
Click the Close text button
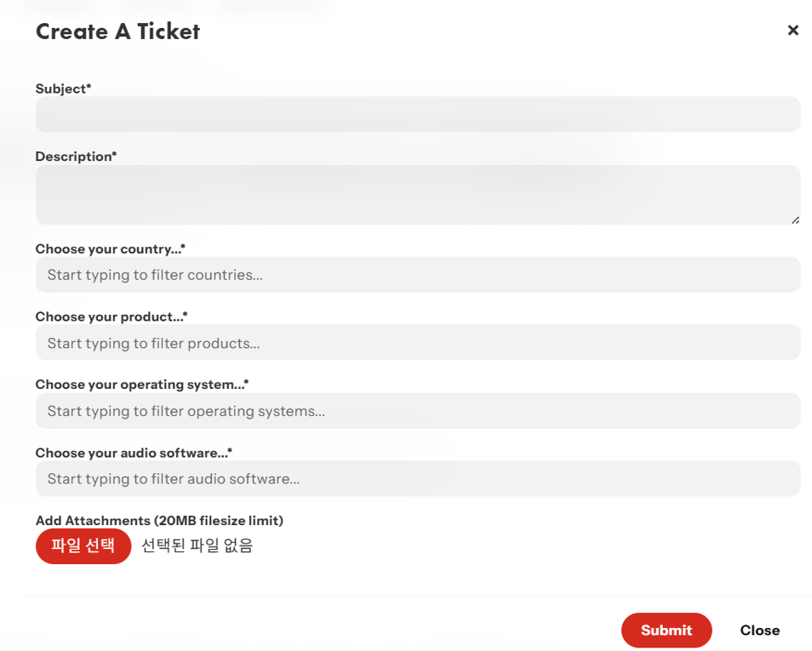[759, 631]
